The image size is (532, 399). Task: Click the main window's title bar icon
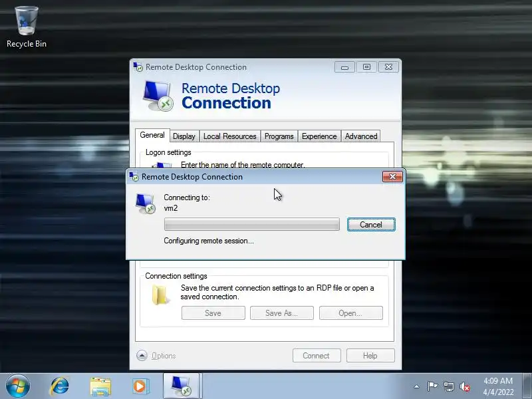coord(138,67)
